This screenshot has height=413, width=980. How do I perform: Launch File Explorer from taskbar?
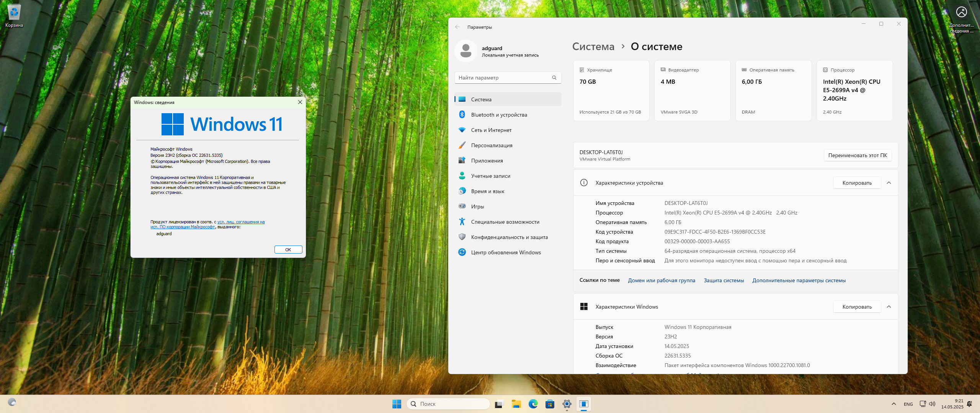[x=516, y=404]
